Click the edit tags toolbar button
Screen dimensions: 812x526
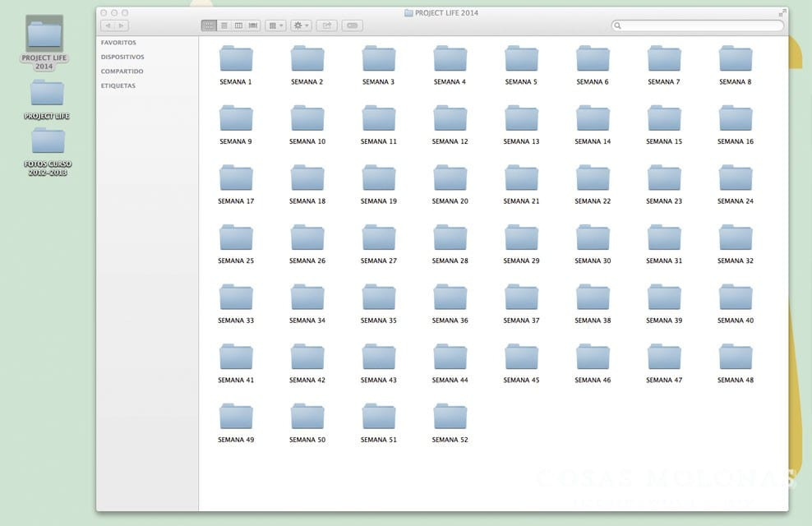coord(352,25)
